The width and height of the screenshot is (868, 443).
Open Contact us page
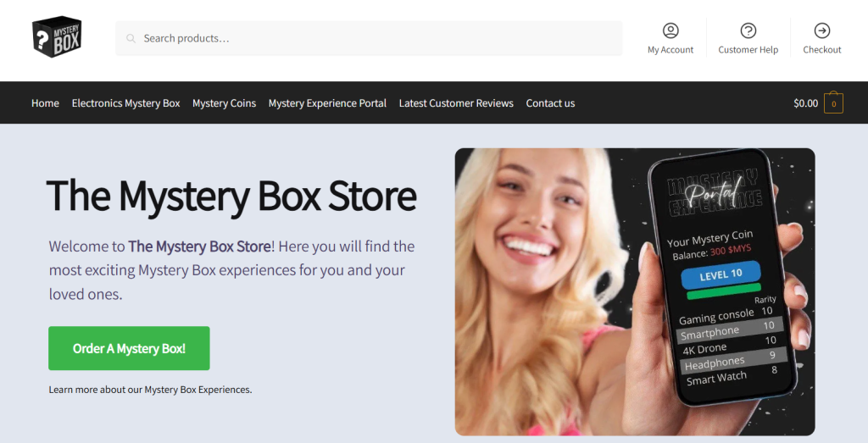(x=550, y=102)
